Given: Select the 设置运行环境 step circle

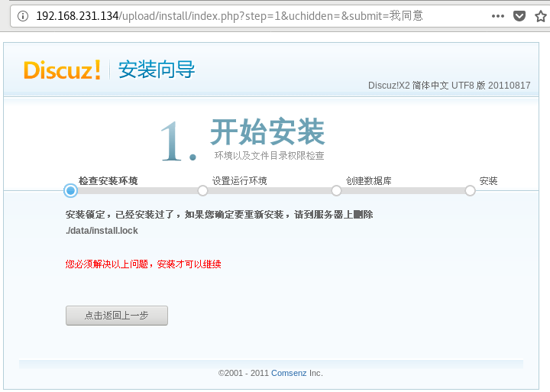Looking at the screenshot, I should pyautogui.click(x=202, y=190).
